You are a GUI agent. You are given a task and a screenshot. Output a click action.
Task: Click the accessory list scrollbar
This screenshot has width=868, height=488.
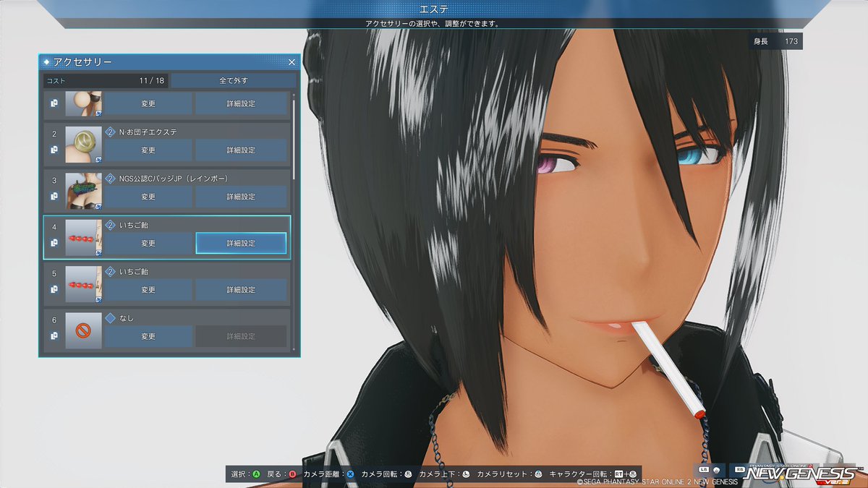pyautogui.click(x=294, y=139)
